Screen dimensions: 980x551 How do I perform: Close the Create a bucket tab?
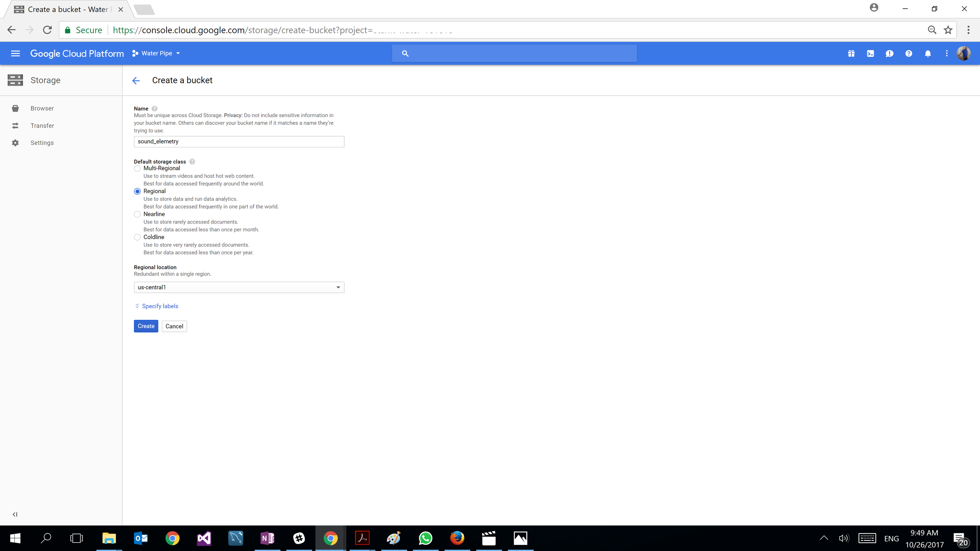(120, 9)
